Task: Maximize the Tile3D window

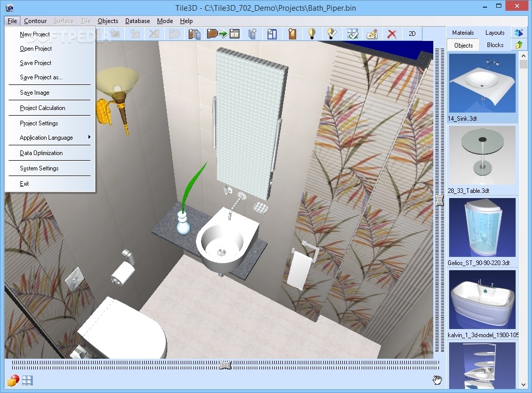Action: pos(498,6)
